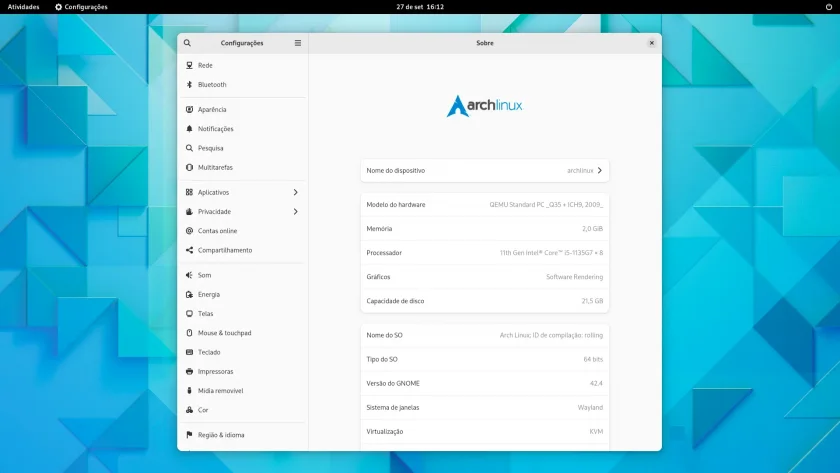Click the Tipo do SO value 64 bits
The image size is (840, 473).
point(593,359)
